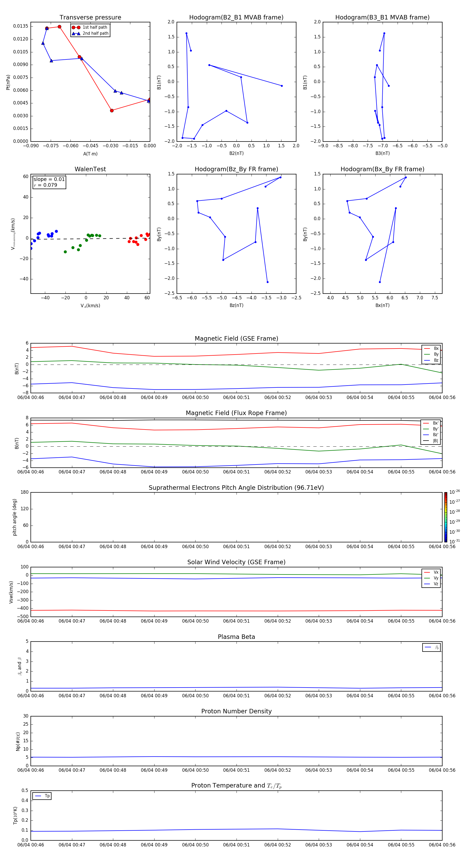The image size is (473, 868).
Task: Click the "Transverse pressure" plot title
Action: (90, 18)
